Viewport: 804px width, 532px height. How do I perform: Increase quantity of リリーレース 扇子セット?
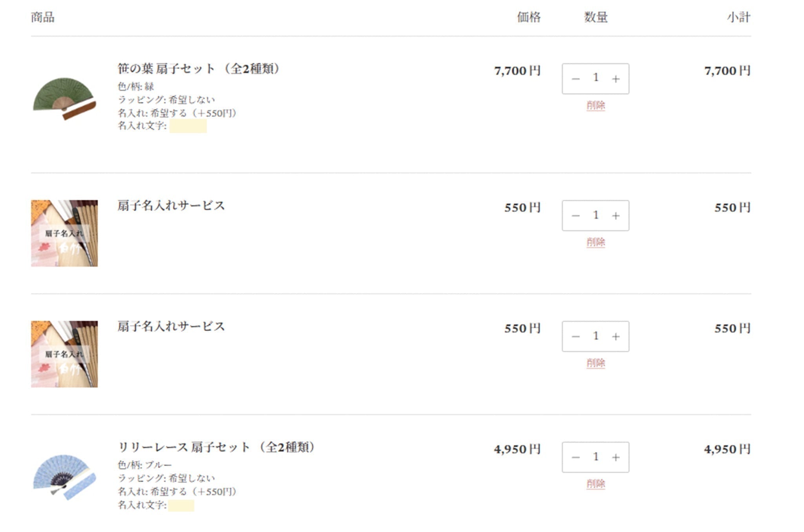616,457
